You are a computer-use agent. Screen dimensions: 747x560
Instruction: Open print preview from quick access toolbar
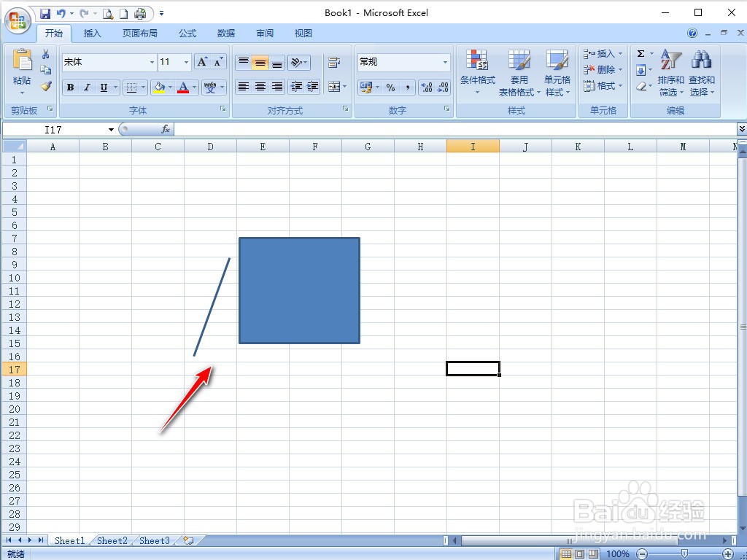[x=108, y=14]
